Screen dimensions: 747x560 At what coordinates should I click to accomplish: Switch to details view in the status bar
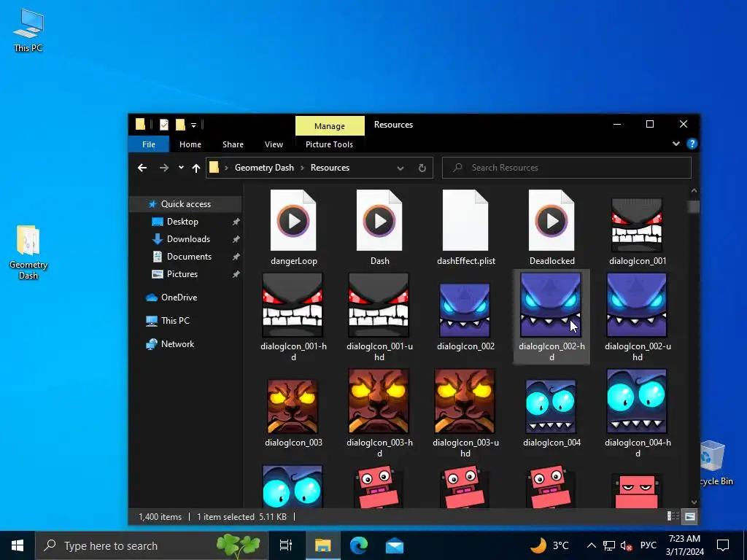[673, 516]
